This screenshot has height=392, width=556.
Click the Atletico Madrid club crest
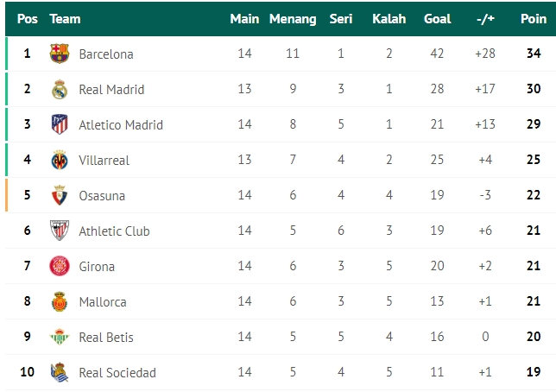pos(60,124)
